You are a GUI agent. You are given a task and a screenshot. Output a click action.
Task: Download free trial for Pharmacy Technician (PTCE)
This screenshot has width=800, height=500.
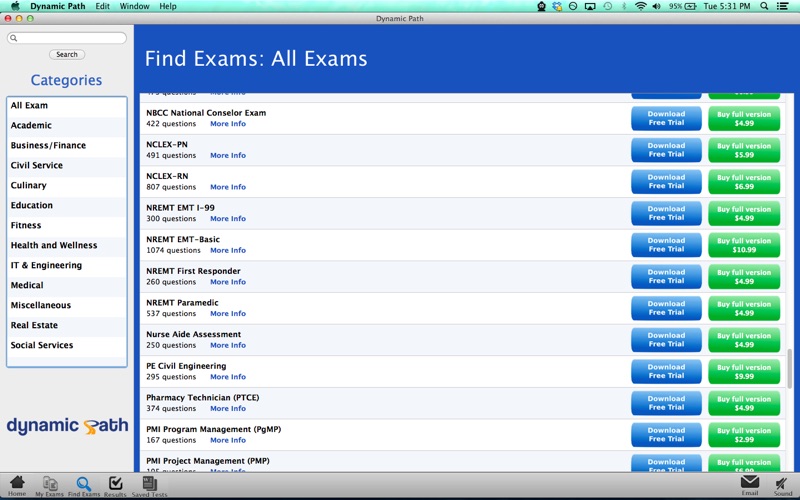666,403
